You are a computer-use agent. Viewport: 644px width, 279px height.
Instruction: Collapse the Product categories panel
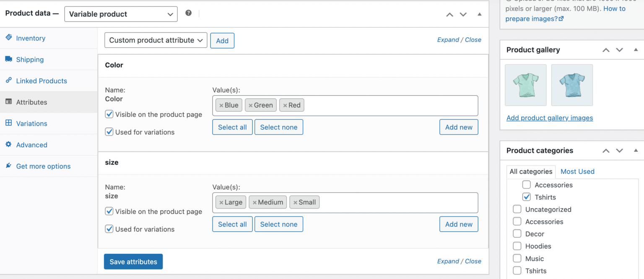636,150
